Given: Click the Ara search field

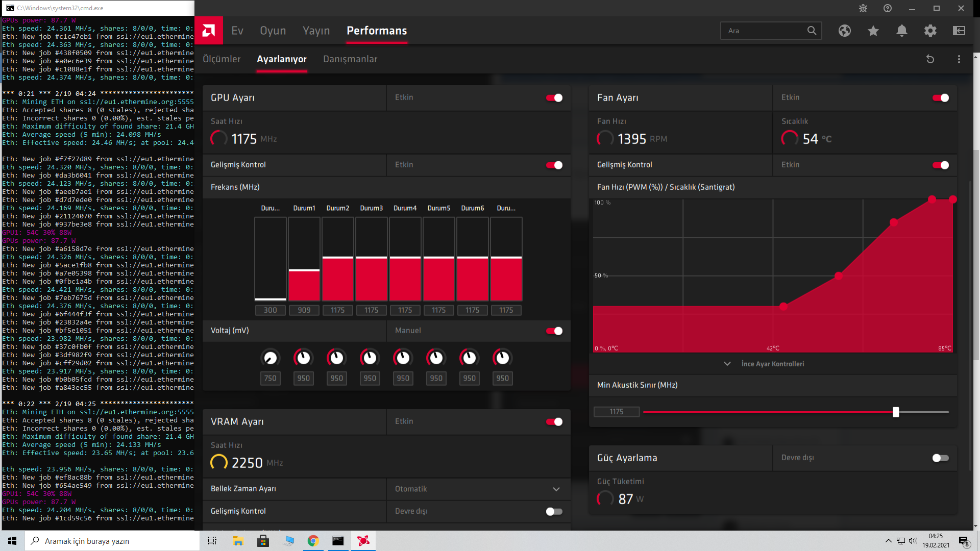Looking at the screenshot, I should (763, 31).
